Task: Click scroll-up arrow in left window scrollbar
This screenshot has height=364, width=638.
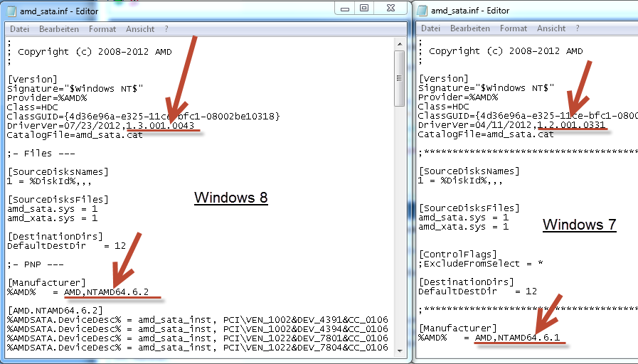Action: [x=400, y=44]
